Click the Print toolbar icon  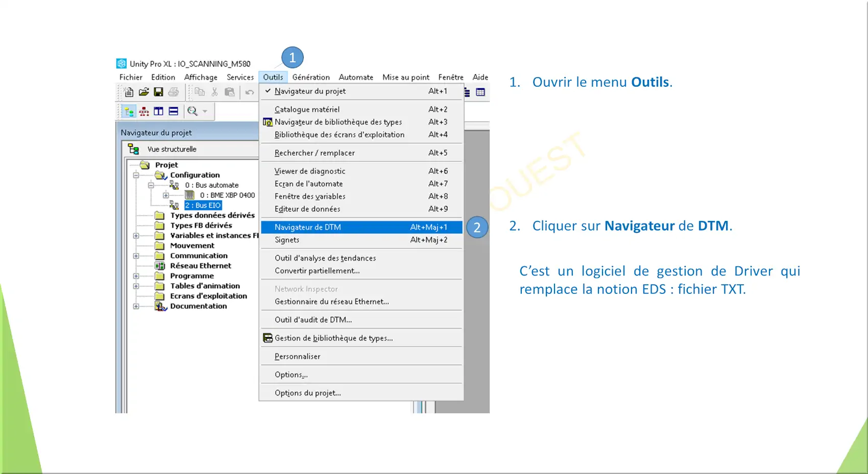pyautogui.click(x=174, y=92)
